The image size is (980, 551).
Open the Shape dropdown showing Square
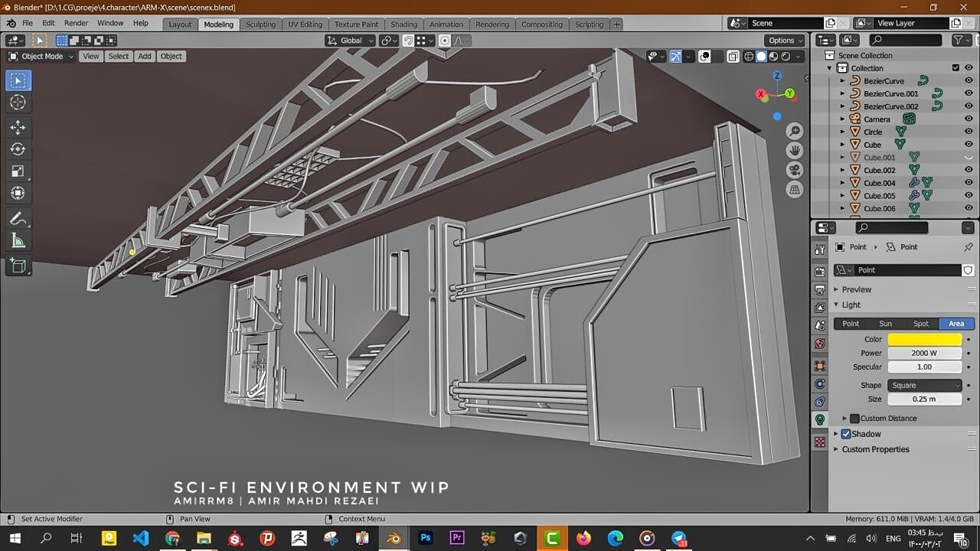924,385
